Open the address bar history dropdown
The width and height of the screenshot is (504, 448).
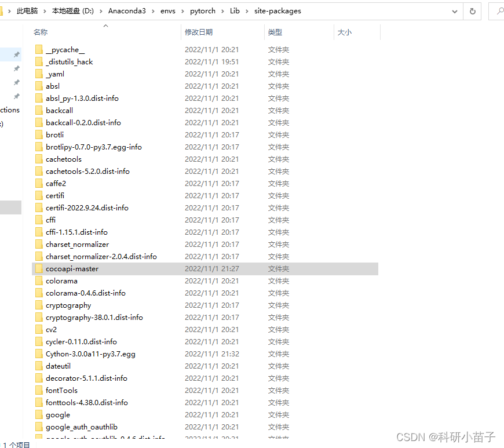pyautogui.click(x=455, y=10)
